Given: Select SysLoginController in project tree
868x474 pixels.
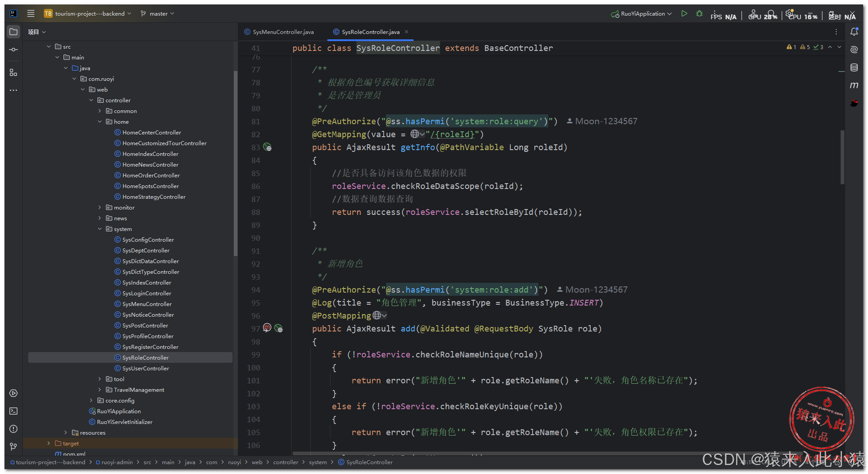Looking at the screenshot, I should 147,293.
